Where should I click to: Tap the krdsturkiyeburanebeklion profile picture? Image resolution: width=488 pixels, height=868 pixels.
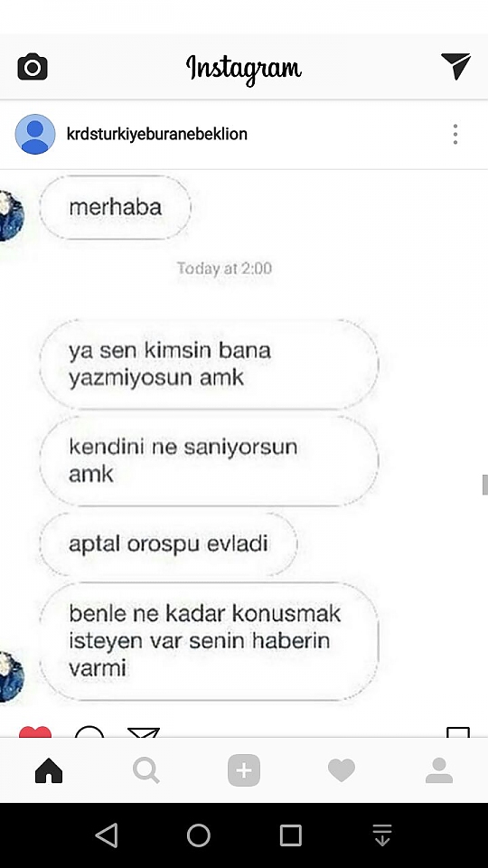35,134
